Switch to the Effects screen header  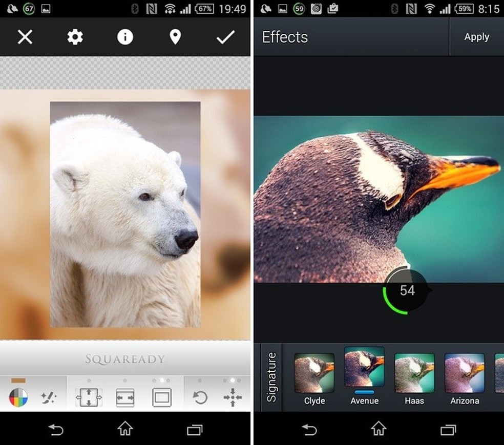284,37
